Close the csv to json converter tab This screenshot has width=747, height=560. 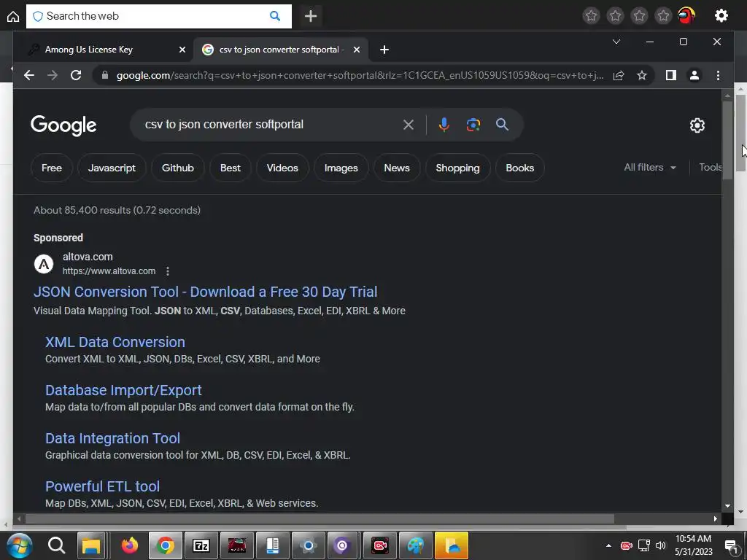tap(356, 50)
